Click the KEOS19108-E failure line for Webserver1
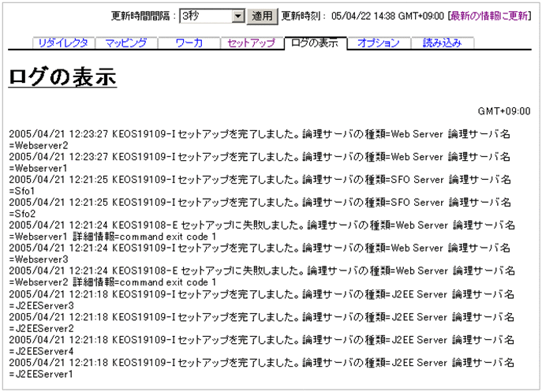542x392 pixels. [262, 230]
